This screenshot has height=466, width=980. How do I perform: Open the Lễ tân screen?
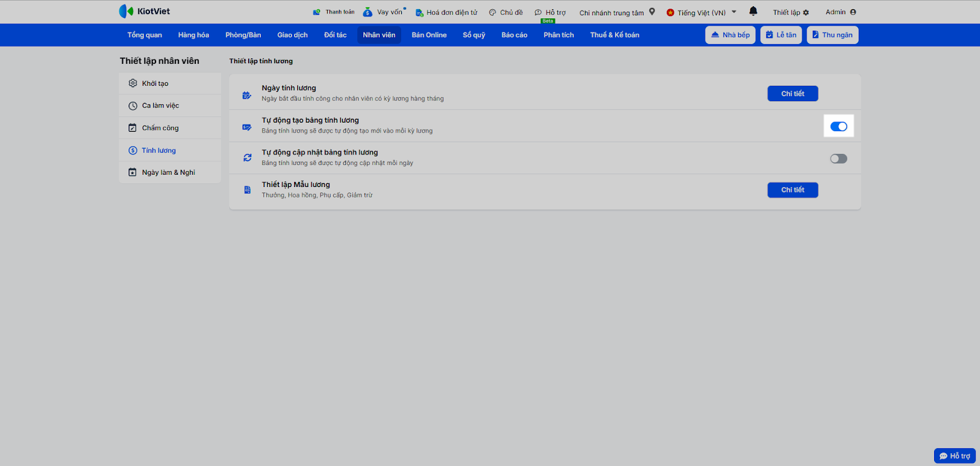(x=781, y=35)
